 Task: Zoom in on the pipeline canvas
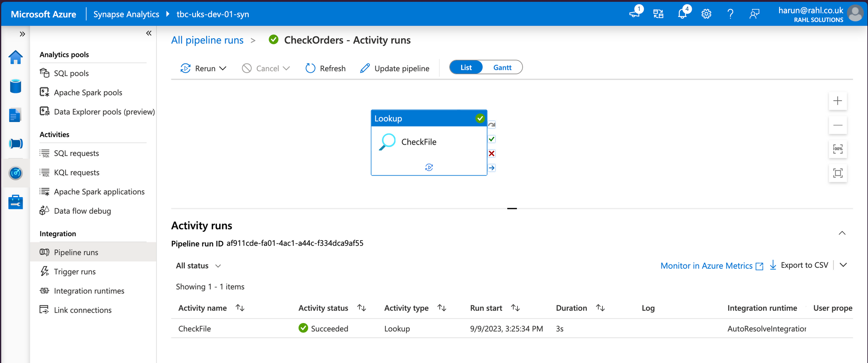click(x=838, y=101)
